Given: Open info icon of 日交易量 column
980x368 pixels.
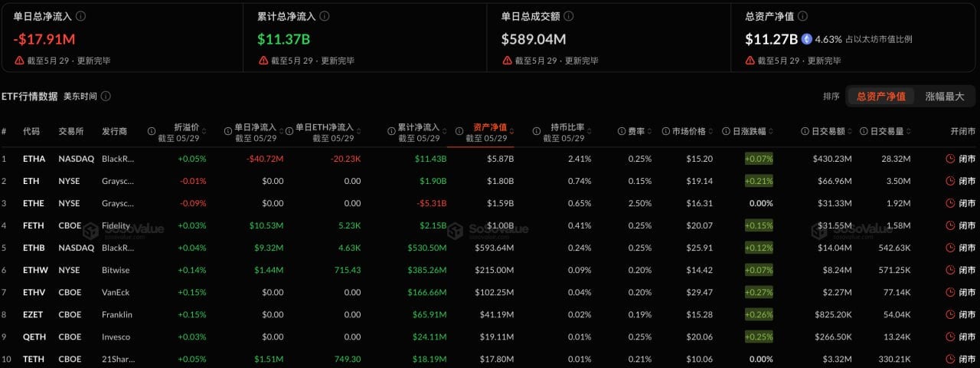Looking at the screenshot, I should pos(864,131).
